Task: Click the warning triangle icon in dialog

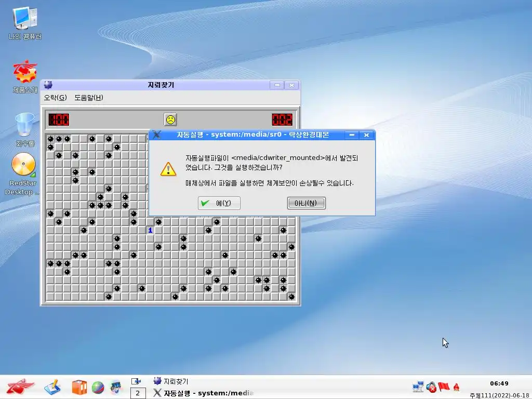Action: pos(168,169)
